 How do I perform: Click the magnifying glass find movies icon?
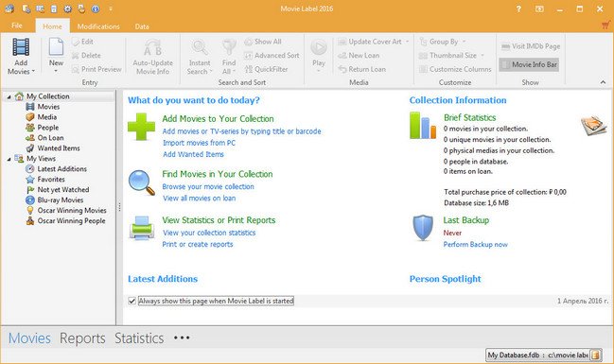(x=141, y=182)
